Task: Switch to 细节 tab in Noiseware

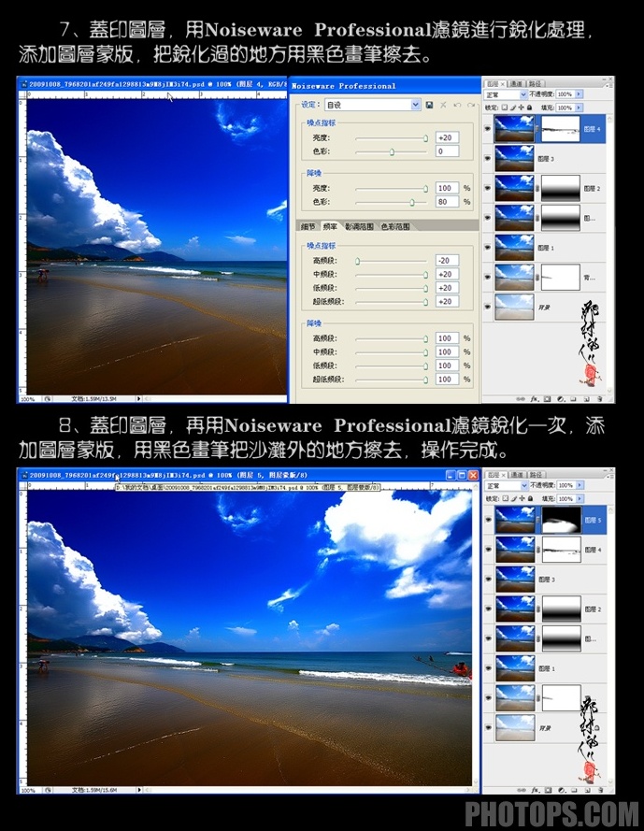Action: [308, 227]
